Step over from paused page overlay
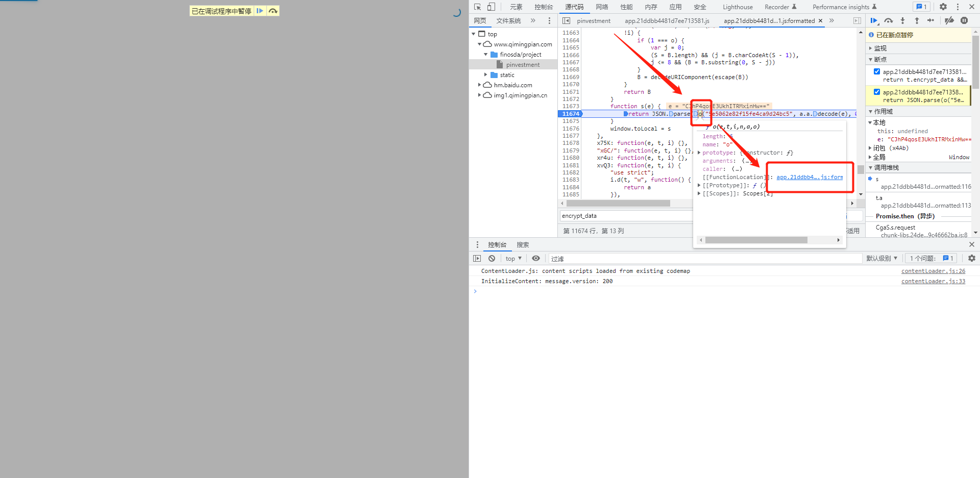Image resolution: width=980 pixels, height=478 pixels. tap(273, 11)
